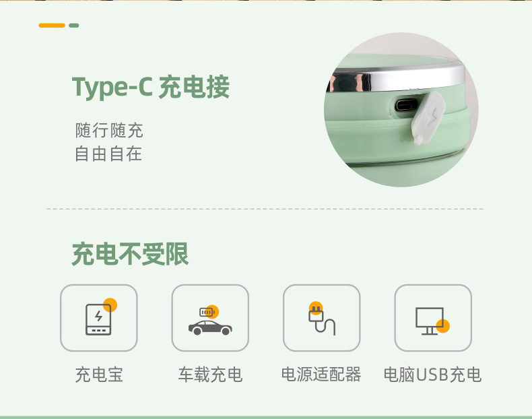Click the power adapter plug icon
The width and height of the screenshot is (532, 419).
321,318
